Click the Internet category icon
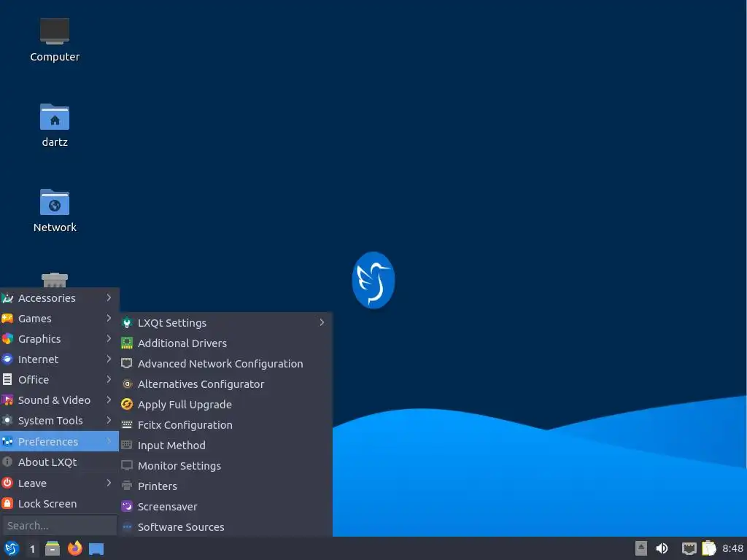This screenshot has height=560, width=747. click(7, 359)
